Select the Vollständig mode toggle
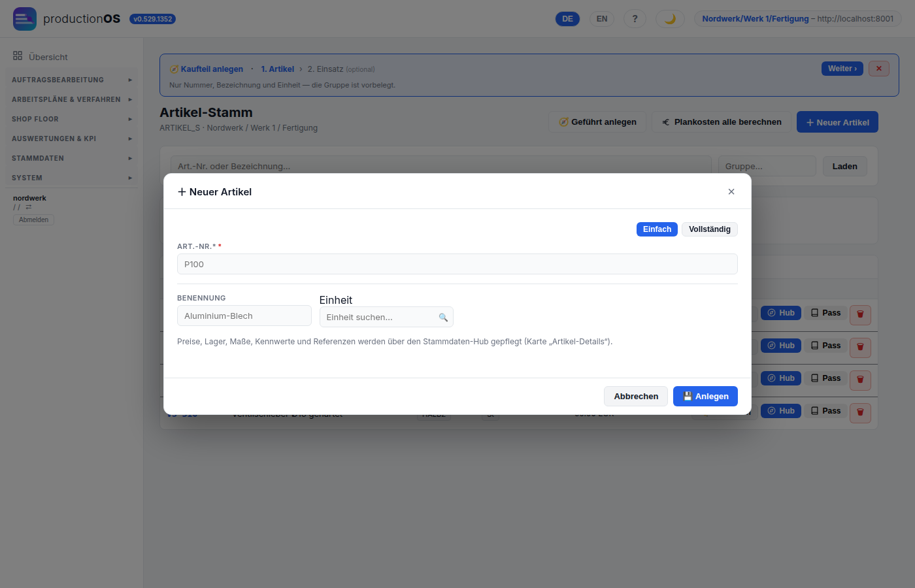Viewport: 915px width, 588px height. click(710, 229)
